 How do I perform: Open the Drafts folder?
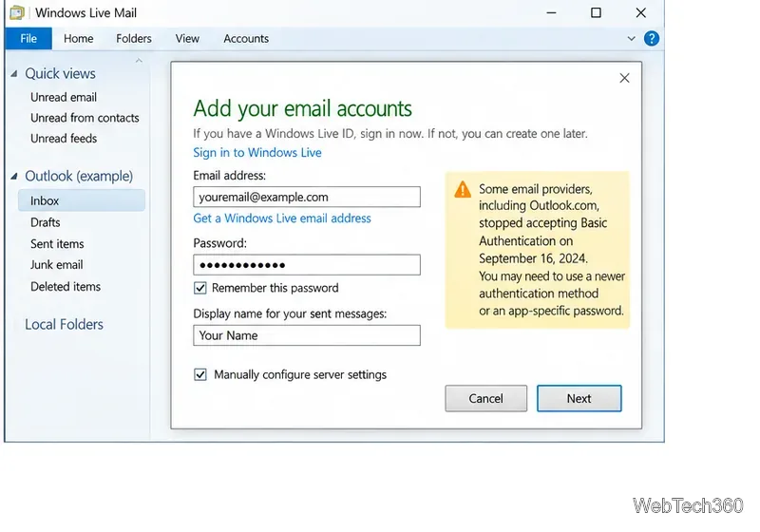45,222
